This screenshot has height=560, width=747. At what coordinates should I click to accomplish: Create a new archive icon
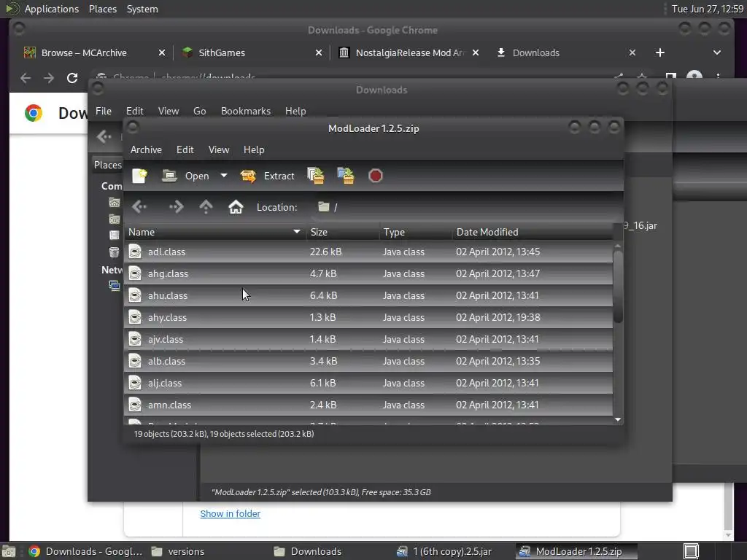(x=139, y=176)
